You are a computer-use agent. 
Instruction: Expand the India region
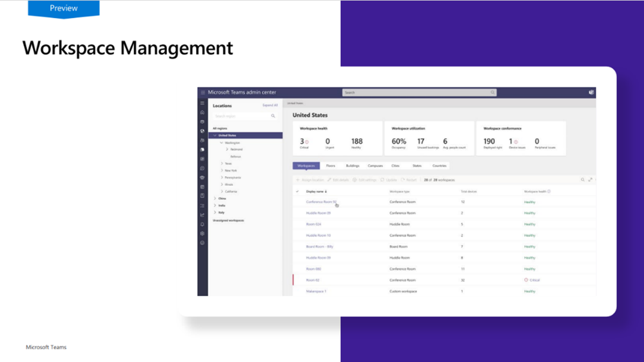(x=215, y=205)
